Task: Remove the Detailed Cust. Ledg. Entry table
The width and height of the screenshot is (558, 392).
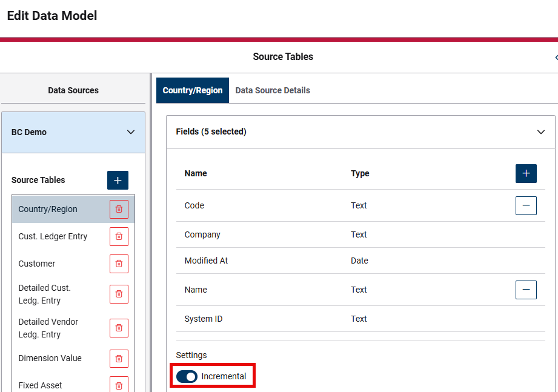Action: coord(119,294)
